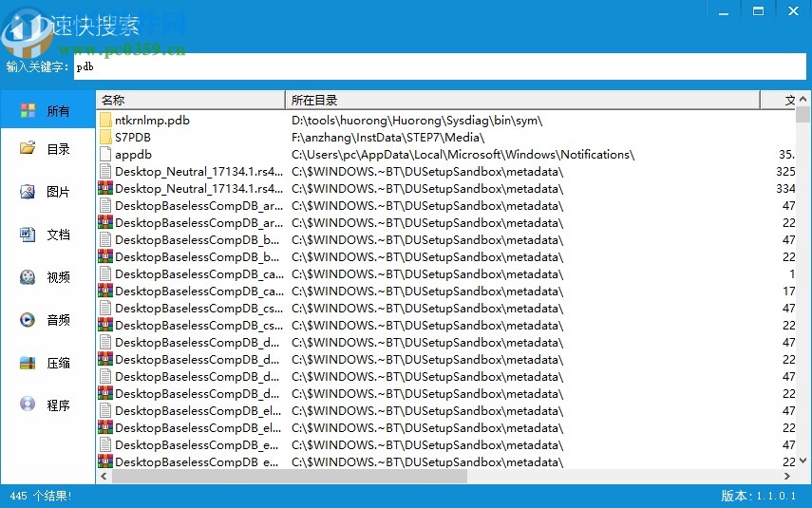Click size value 334 in list
The height and width of the screenshot is (508, 812).
point(785,189)
